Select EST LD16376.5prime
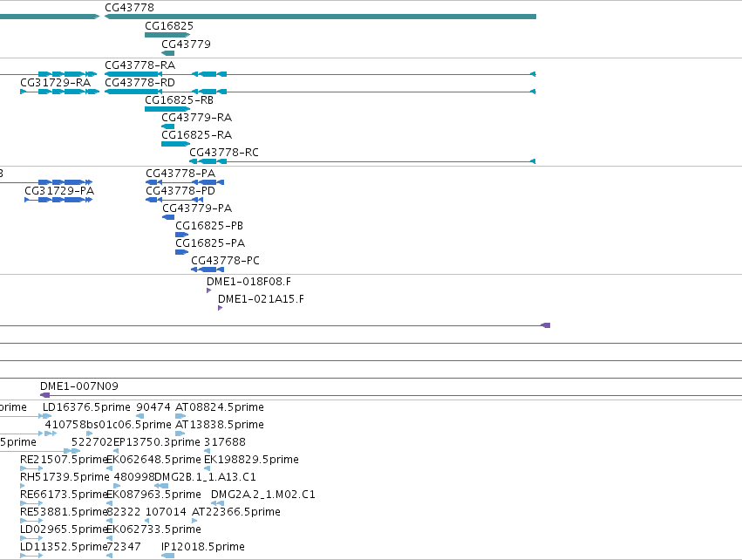The width and height of the screenshot is (742, 560). coord(86,407)
